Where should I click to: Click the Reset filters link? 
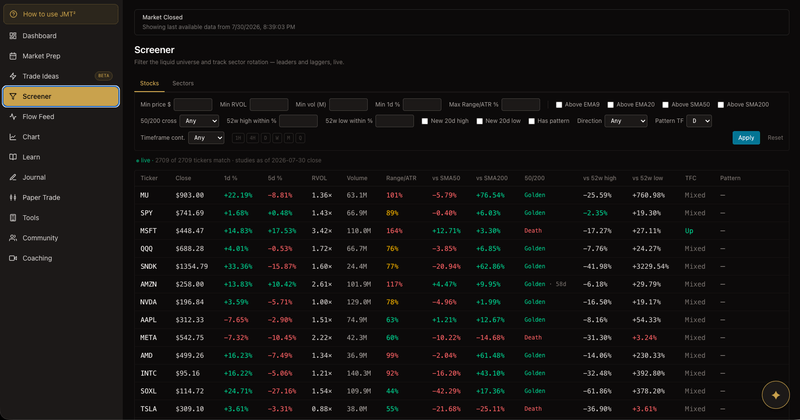(x=775, y=138)
